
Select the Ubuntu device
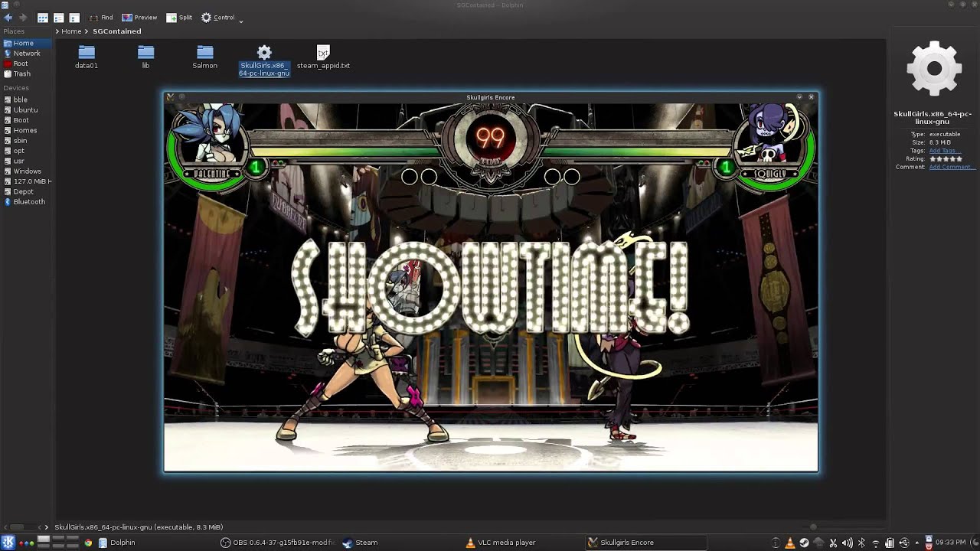tap(27, 109)
